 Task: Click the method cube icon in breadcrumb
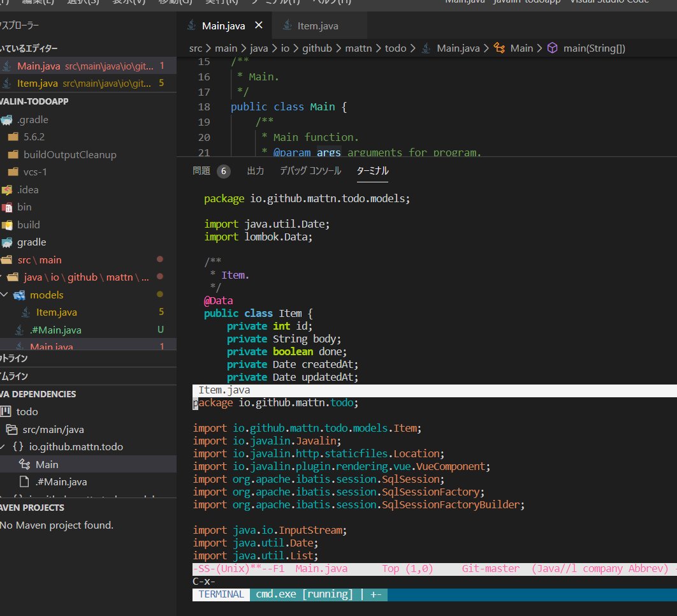(x=553, y=48)
